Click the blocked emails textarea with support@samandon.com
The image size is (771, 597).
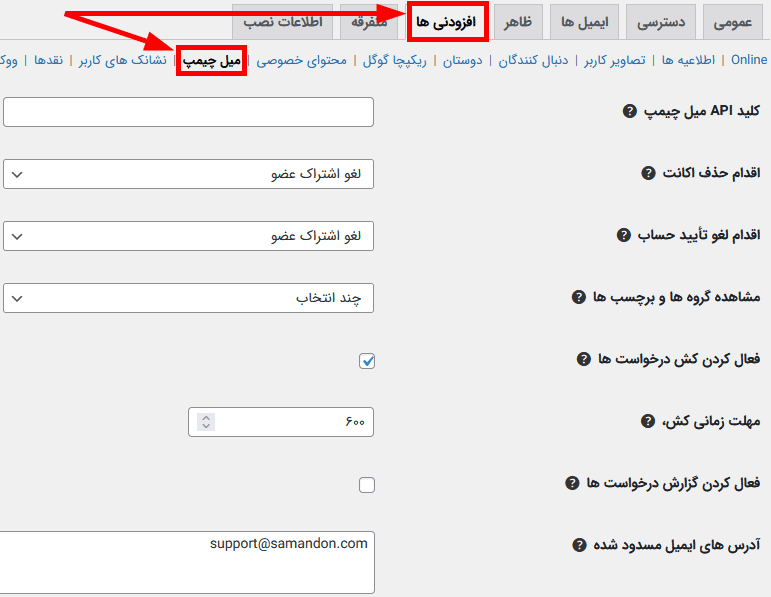[x=186, y=562]
